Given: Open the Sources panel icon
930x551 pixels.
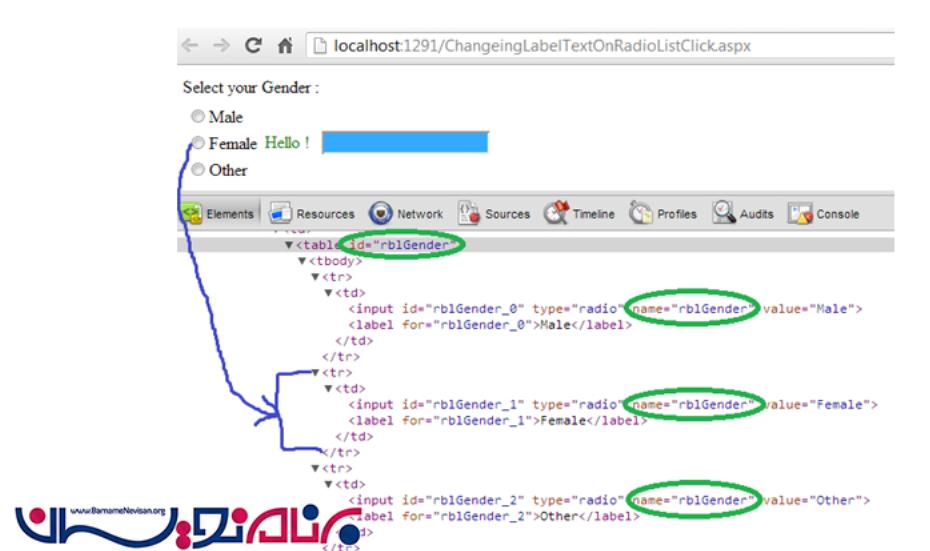Looking at the screenshot, I should [469, 213].
